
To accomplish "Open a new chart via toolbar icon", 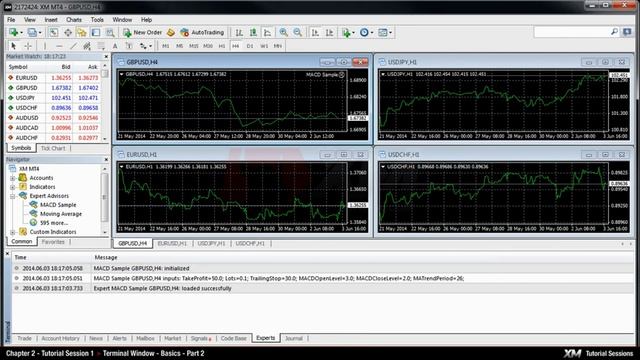I will [13, 32].
